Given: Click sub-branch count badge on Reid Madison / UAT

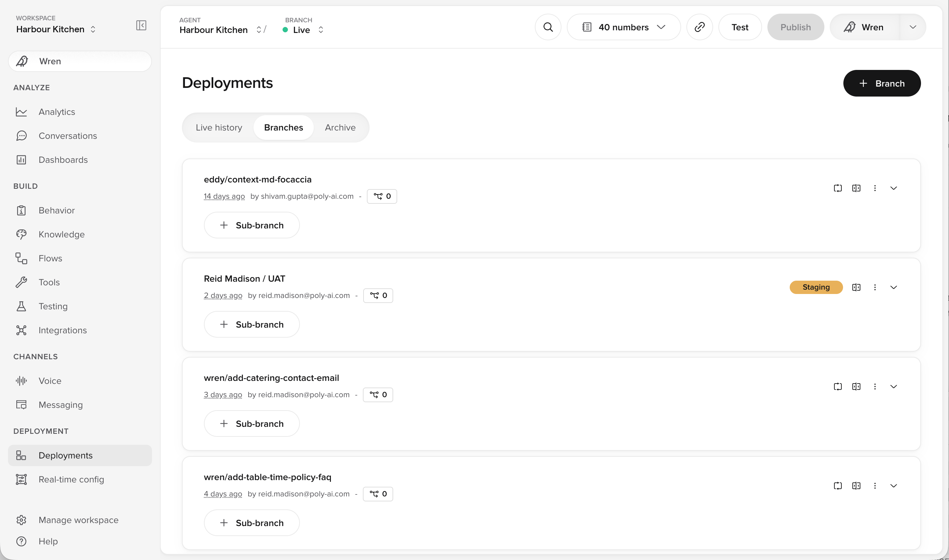Looking at the screenshot, I should (x=378, y=295).
